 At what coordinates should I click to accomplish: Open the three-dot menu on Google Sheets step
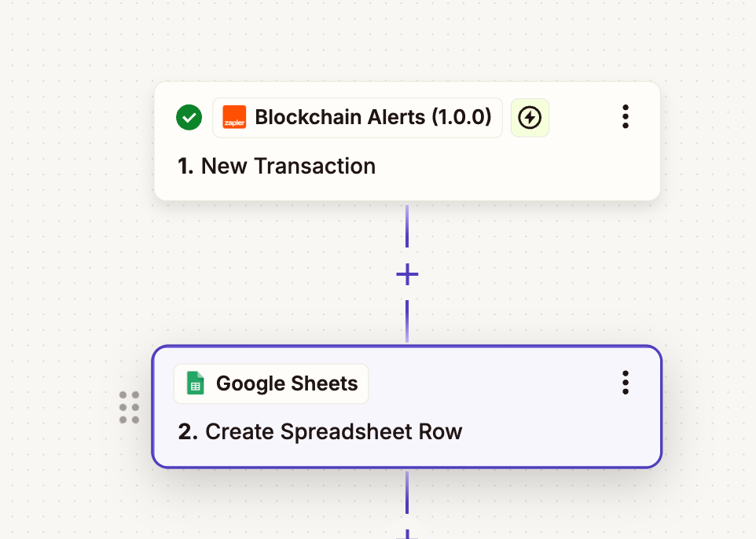(626, 383)
